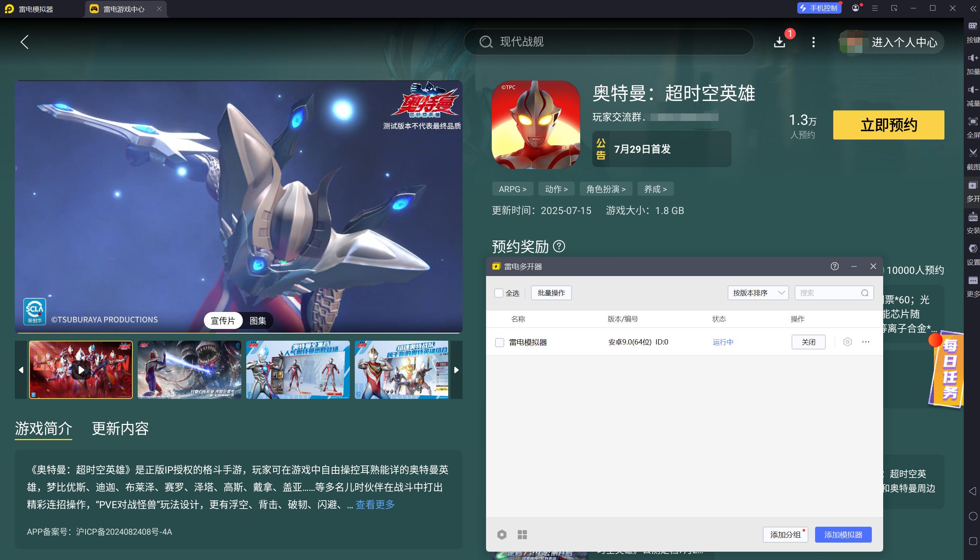Select the 组建奥特战队 thumbnail
Screen dimensions: 980x560
[402, 370]
